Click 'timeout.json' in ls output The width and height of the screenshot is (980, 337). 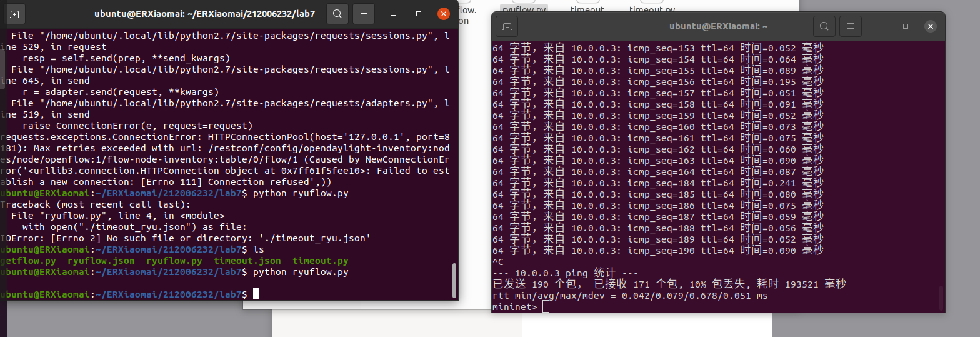pos(247,261)
